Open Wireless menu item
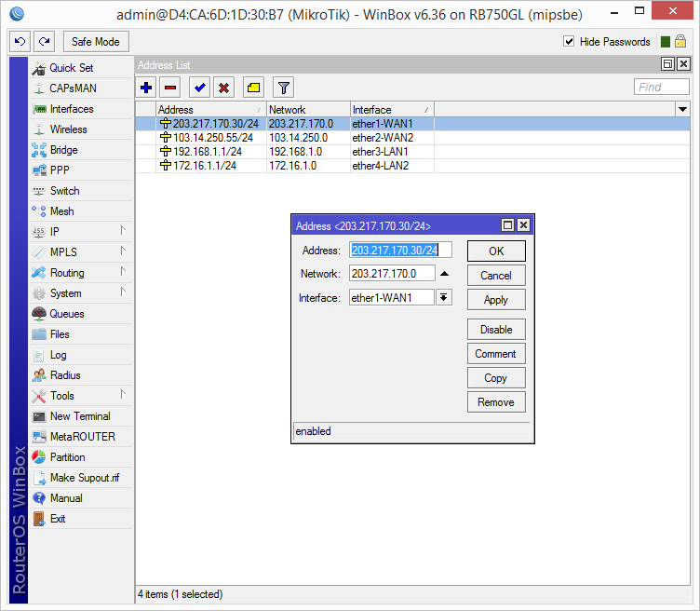This screenshot has width=700, height=611. click(x=82, y=129)
